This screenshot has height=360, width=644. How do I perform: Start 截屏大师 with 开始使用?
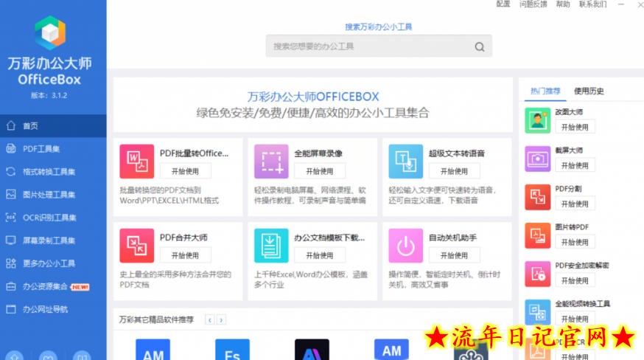pyautogui.click(x=575, y=165)
